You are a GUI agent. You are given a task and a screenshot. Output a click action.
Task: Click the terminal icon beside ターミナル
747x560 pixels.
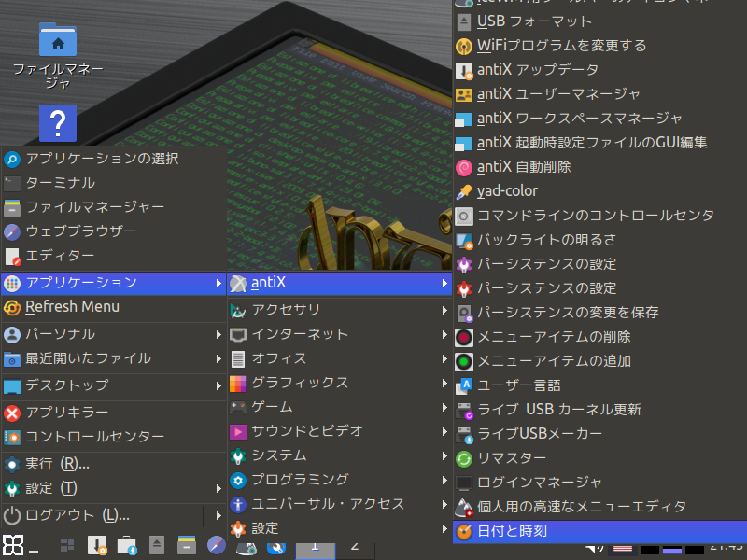(x=12, y=183)
